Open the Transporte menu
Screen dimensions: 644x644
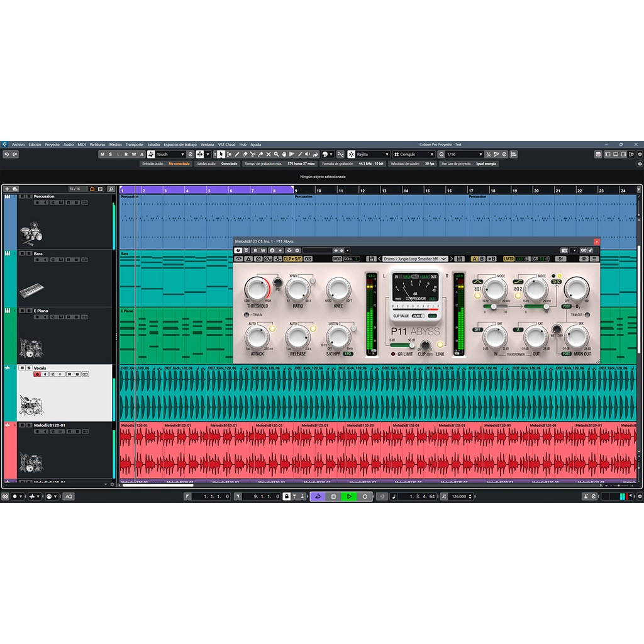pos(134,144)
